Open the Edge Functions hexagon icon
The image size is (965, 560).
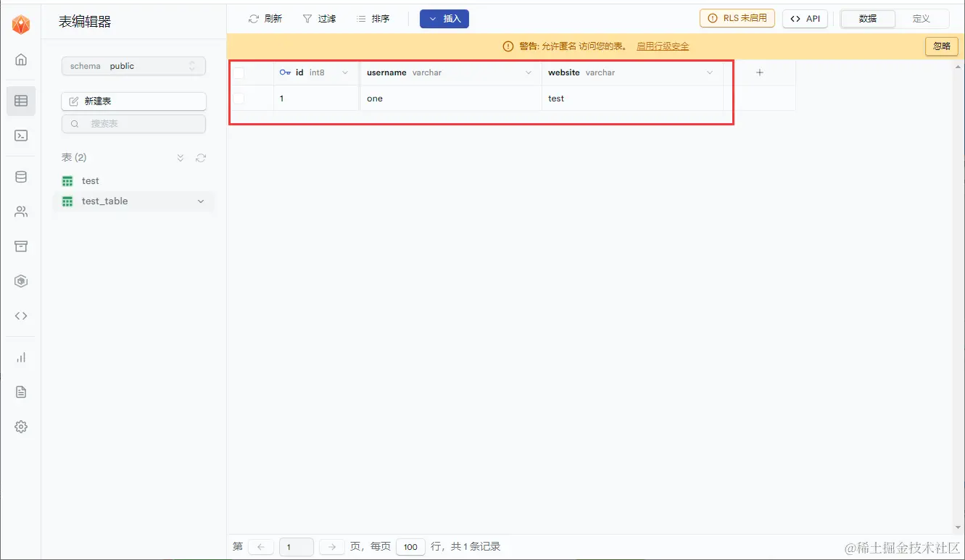point(21,281)
